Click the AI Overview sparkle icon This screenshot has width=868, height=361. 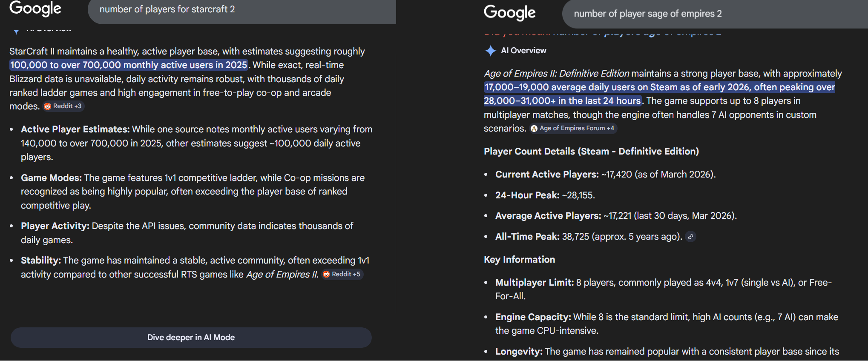pos(490,51)
